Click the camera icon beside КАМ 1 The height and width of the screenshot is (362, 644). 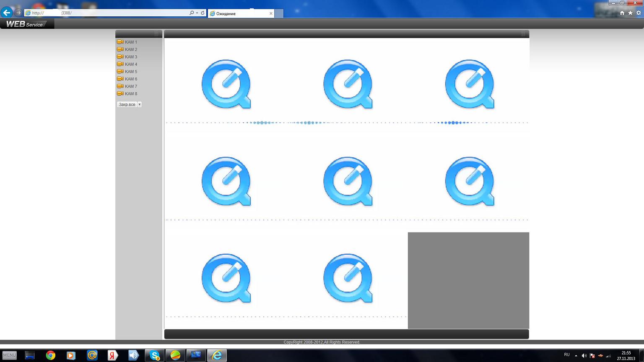[120, 42]
